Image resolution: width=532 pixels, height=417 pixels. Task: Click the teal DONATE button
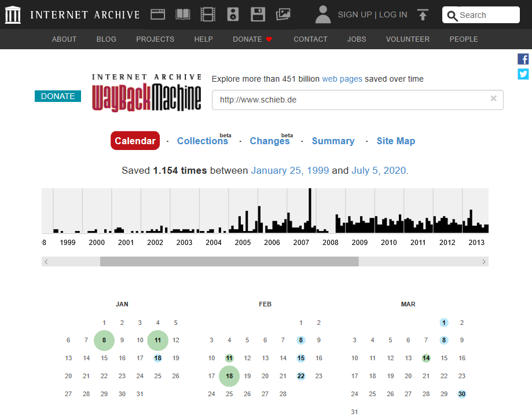tap(58, 96)
